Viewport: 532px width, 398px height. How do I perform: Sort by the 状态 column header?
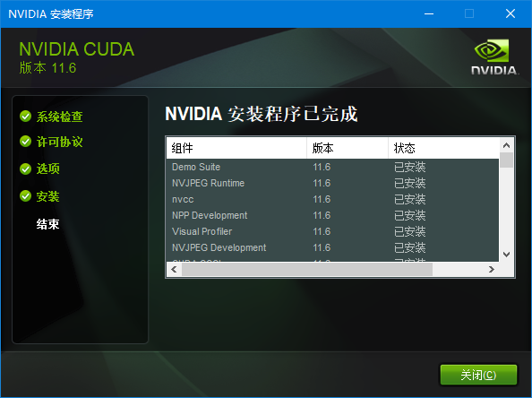click(x=444, y=148)
